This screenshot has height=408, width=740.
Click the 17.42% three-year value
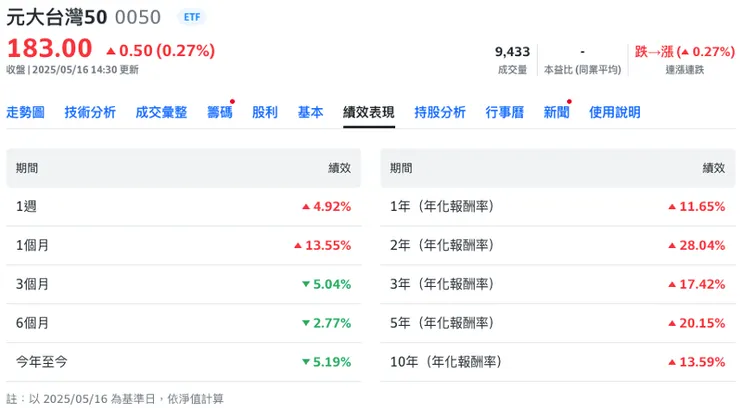tap(697, 284)
